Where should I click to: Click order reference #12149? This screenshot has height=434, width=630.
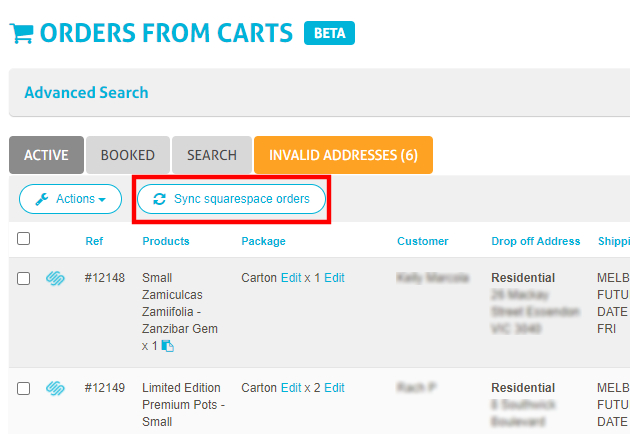coord(105,388)
